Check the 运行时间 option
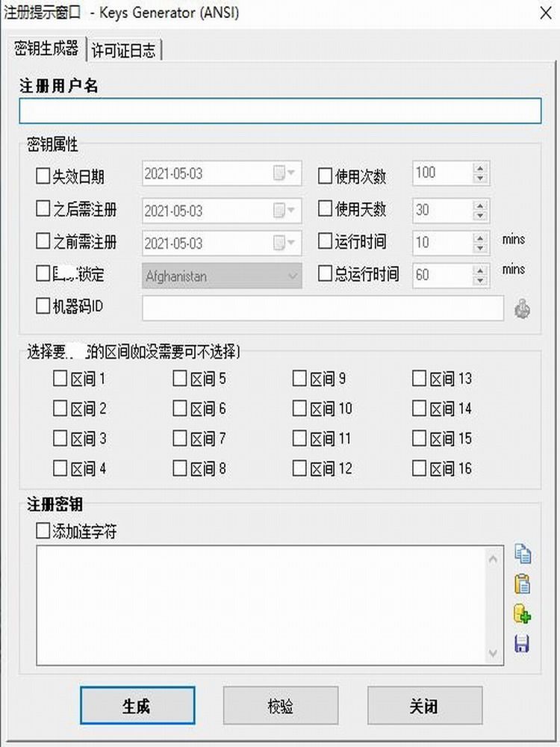Viewport: 560px width, 747px height. coord(325,241)
